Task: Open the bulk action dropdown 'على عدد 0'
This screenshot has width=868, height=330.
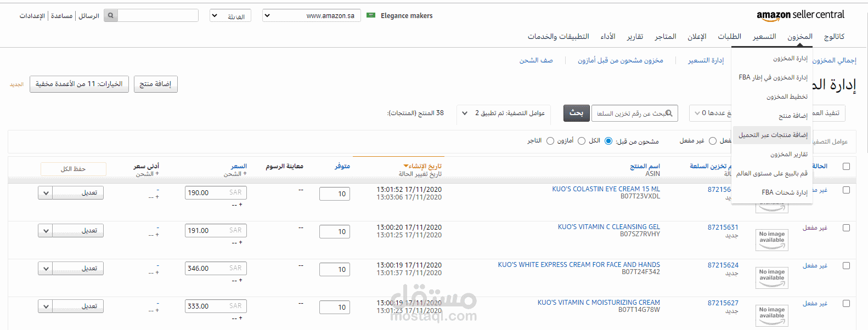Action: tap(711, 113)
